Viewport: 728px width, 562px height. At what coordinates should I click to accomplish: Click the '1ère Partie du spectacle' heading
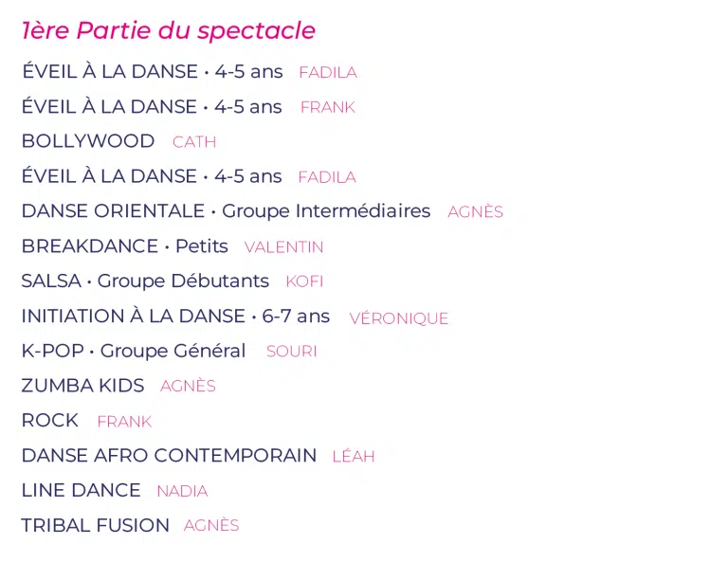pos(169,31)
